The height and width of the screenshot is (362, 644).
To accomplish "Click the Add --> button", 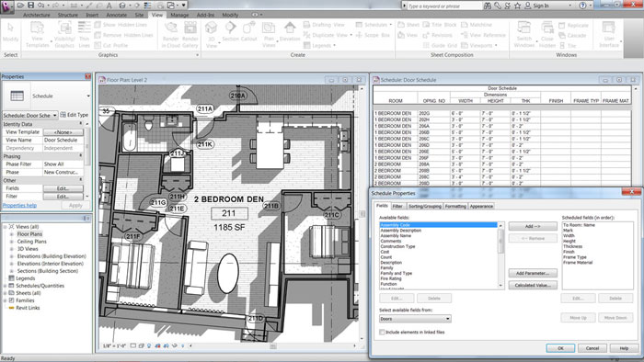I will [x=533, y=226].
